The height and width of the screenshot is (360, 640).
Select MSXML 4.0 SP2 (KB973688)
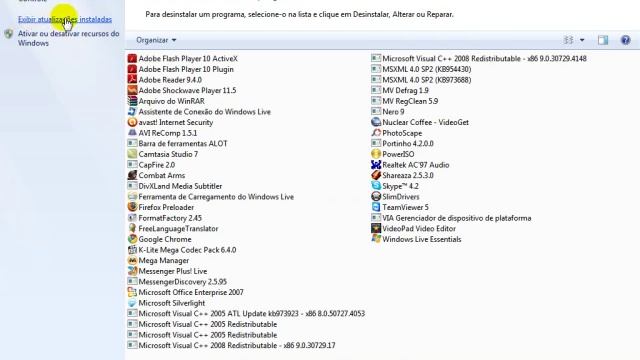422,80
